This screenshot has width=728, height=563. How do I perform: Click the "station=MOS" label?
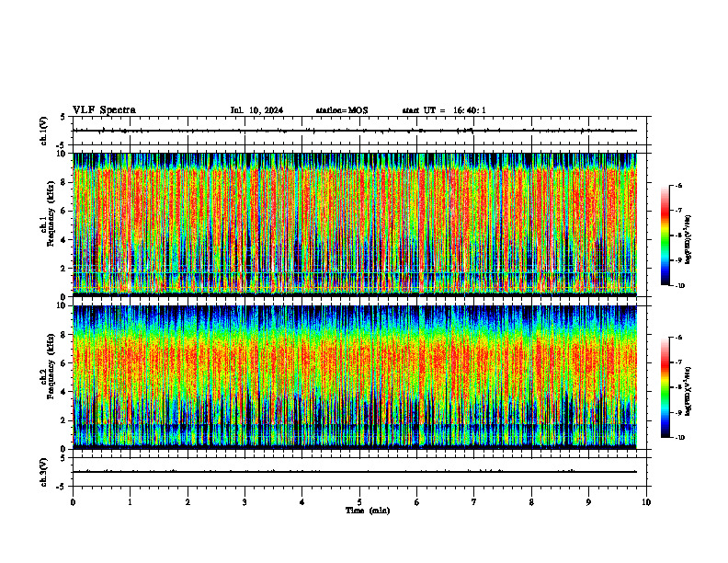342,110
